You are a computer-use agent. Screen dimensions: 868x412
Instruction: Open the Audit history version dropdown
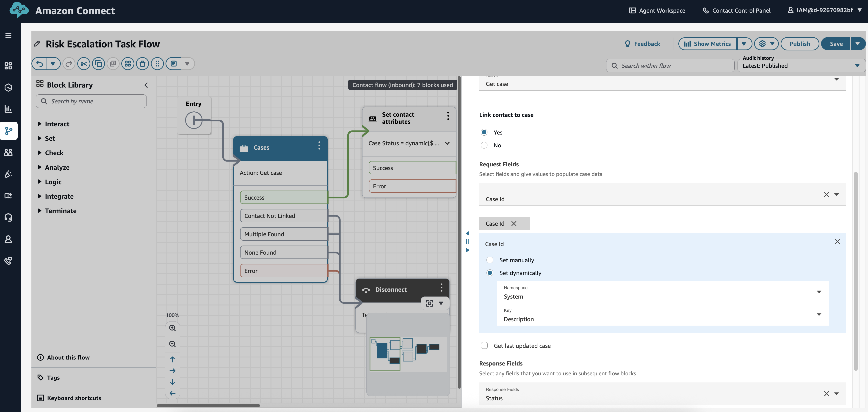[x=857, y=66]
